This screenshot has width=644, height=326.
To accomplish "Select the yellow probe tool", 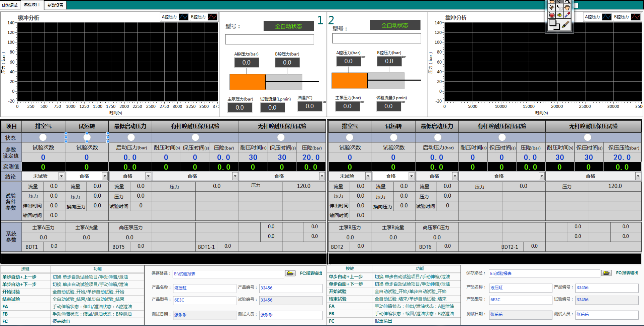I will click(559, 15).
